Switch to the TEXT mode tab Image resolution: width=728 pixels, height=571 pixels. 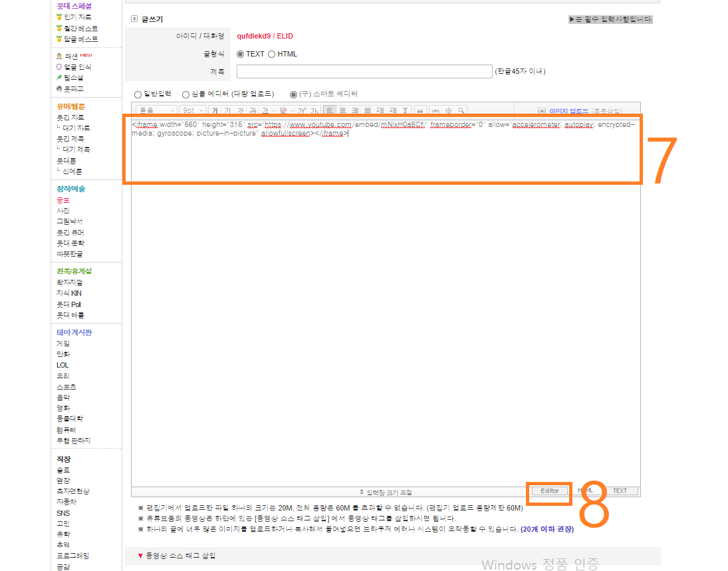coord(620,491)
